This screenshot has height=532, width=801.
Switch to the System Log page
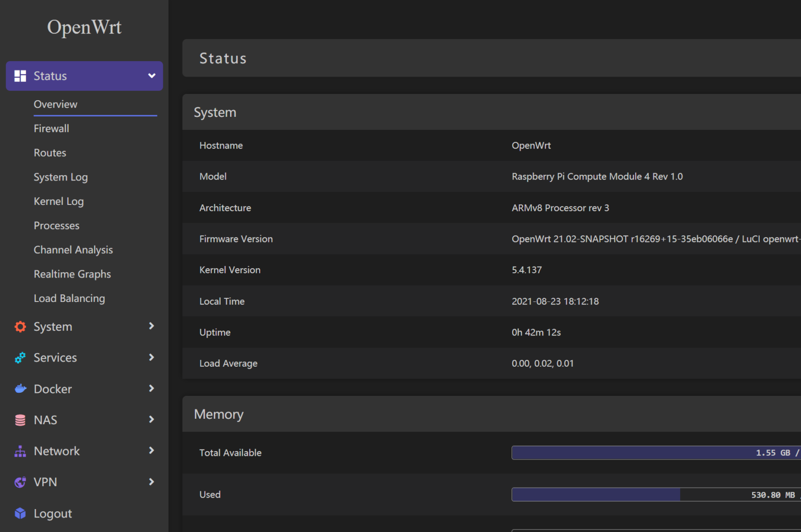pyautogui.click(x=60, y=177)
